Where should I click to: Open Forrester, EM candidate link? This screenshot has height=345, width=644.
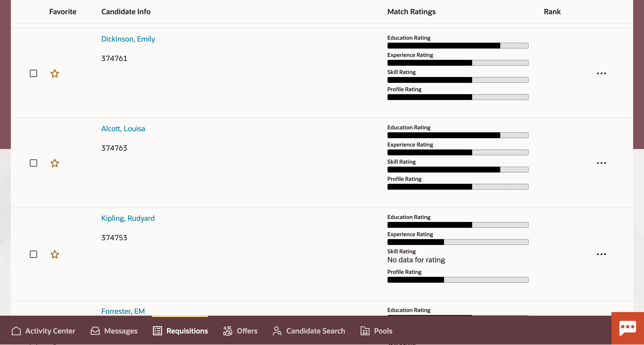123,311
